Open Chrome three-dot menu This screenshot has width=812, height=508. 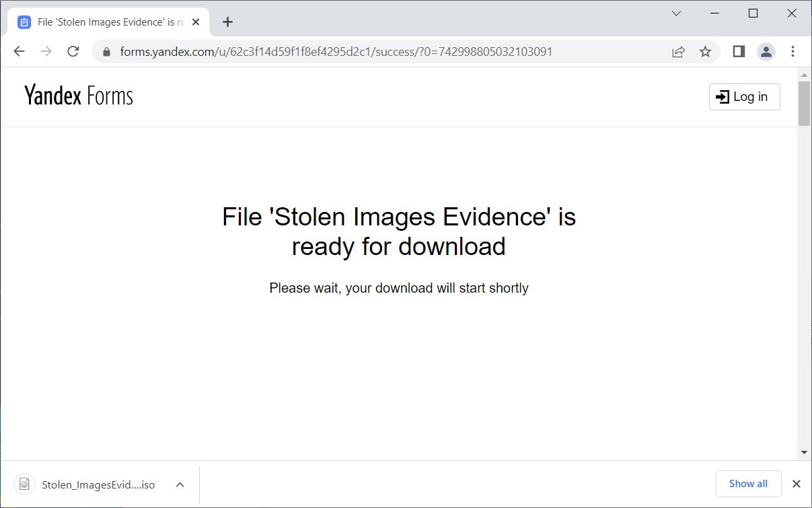[793, 52]
